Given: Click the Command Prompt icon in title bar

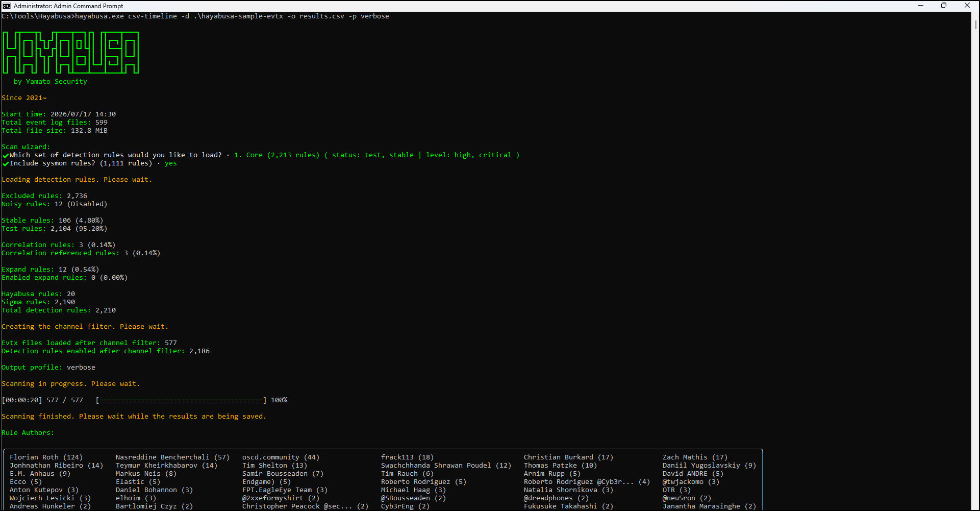Looking at the screenshot, I should pos(7,6).
